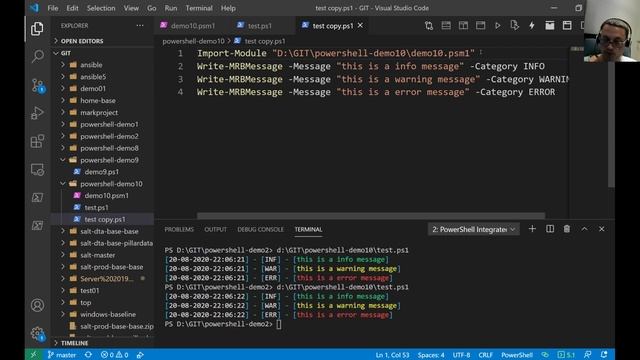Click errors and warnings count in status bar
This screenshot has height=360, width=640.
114,355
